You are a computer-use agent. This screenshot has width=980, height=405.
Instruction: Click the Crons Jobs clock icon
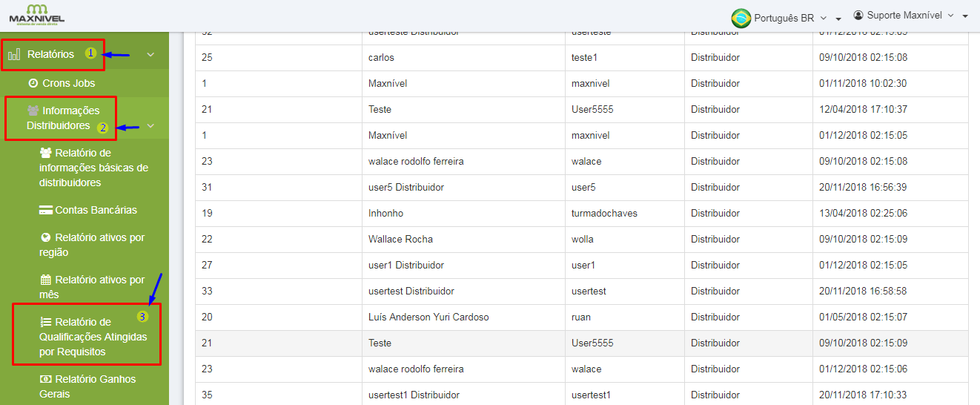pos(33,83)
